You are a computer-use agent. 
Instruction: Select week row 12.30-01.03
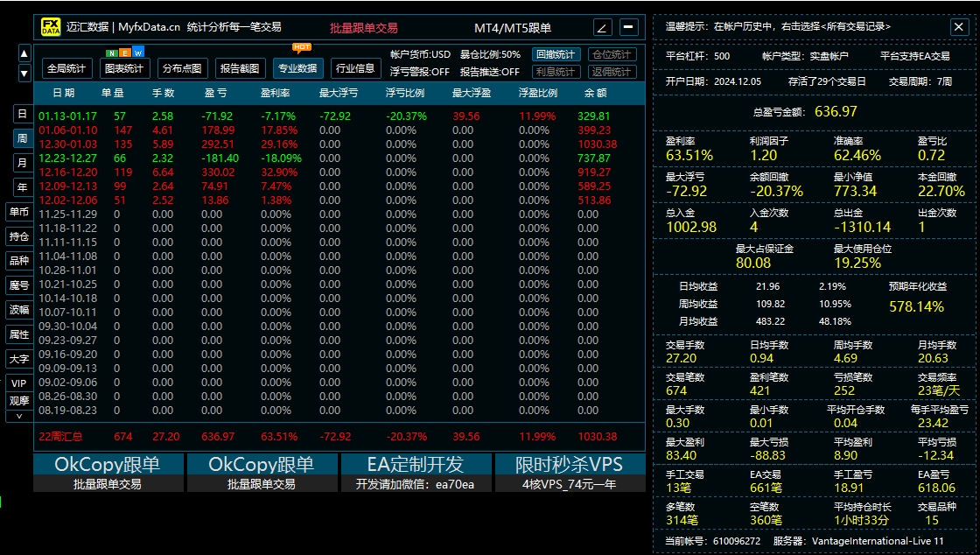339,144
